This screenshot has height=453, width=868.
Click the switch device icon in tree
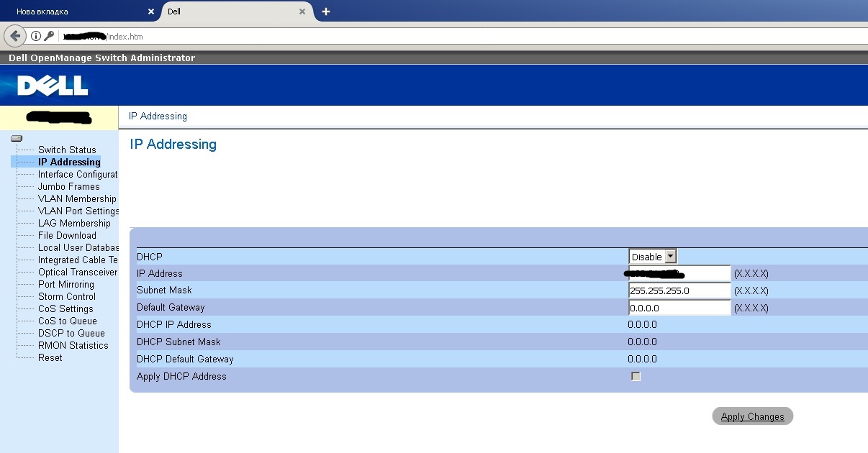(x=17, y=138)
